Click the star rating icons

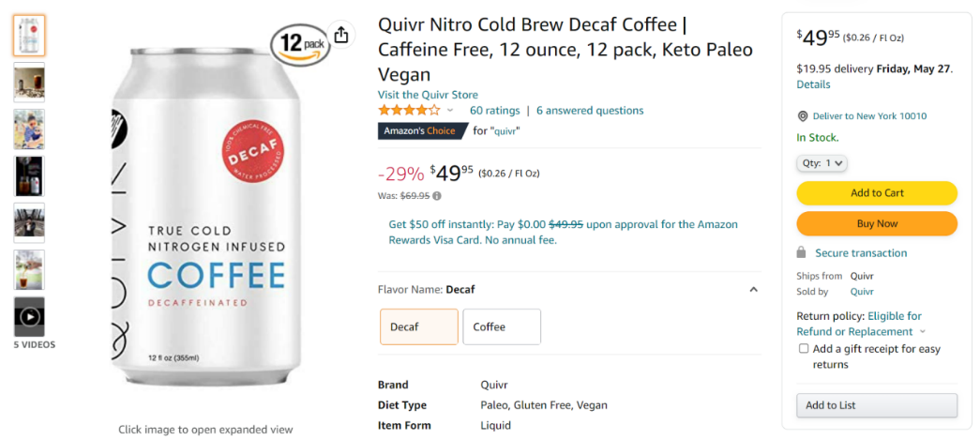(x=409, y=111)
